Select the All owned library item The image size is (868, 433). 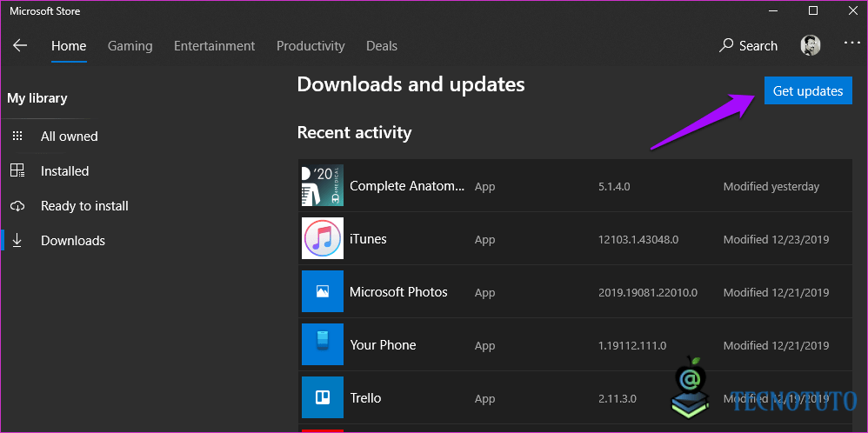point(70,137)
